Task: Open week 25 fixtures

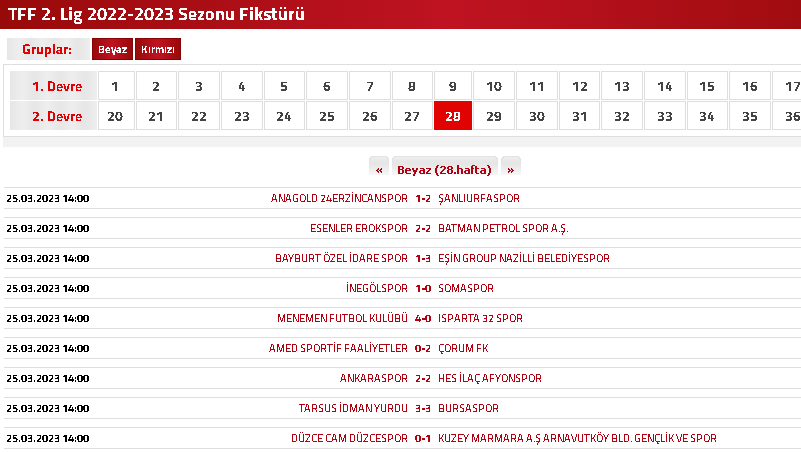Action: 327,116
